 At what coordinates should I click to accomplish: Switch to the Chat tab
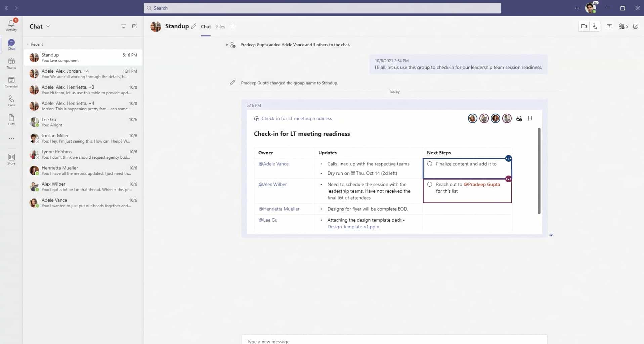pos(206,27)
